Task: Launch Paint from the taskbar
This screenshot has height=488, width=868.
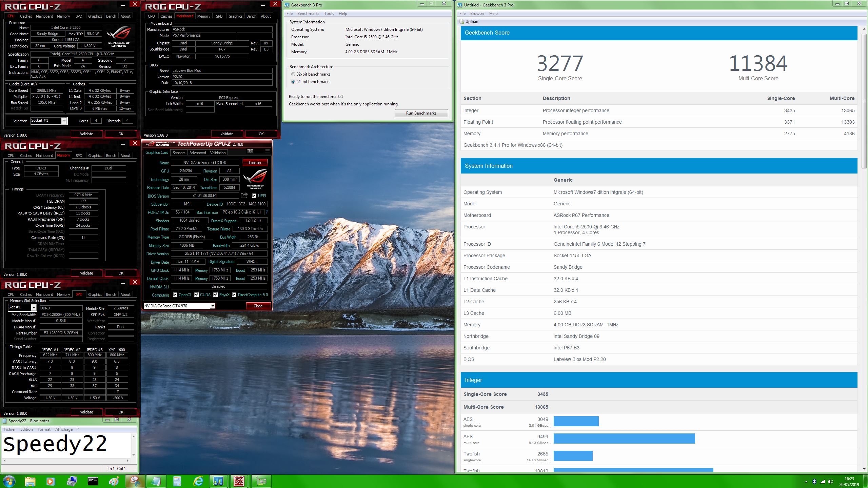Action: pos(114,481)
